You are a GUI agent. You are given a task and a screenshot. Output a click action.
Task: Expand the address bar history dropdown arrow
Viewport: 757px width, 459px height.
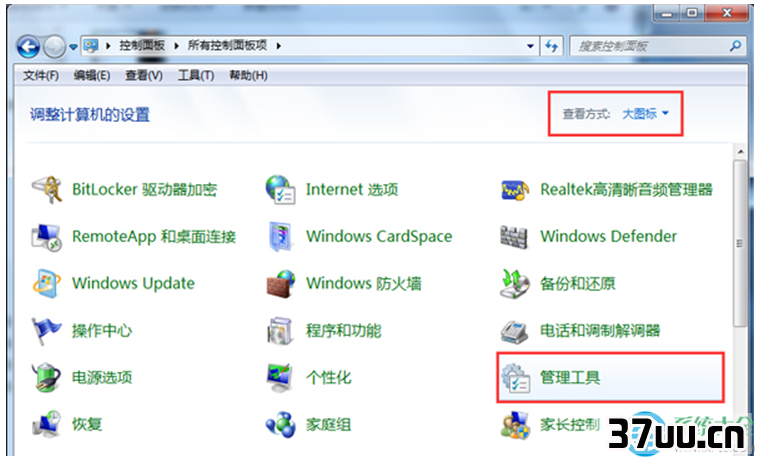coord(530,46)
